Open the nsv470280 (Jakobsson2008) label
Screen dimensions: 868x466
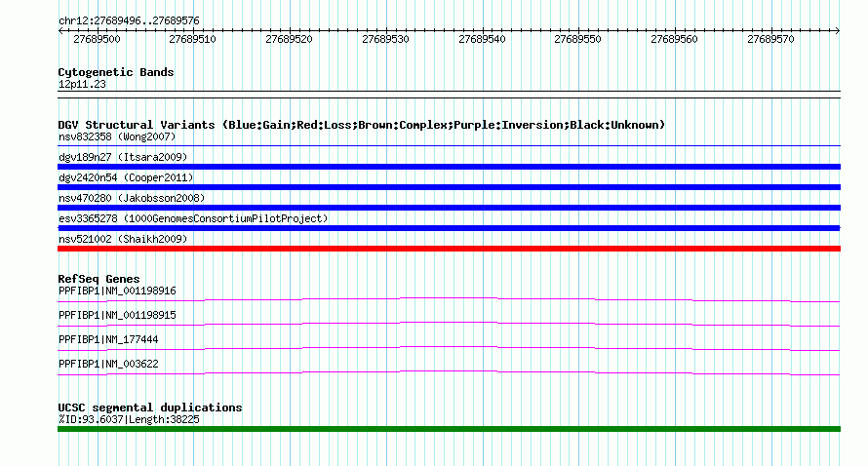click(x=132, y=198)
